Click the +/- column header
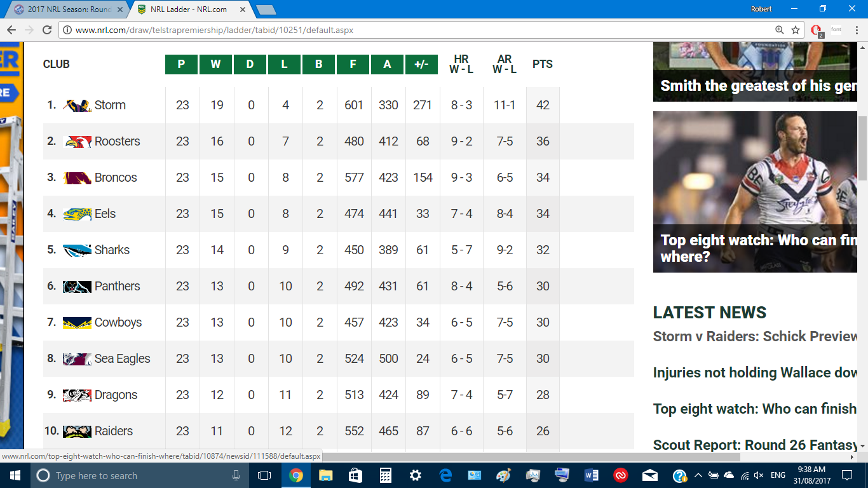 pyautogui.click(x=421, y=64)
